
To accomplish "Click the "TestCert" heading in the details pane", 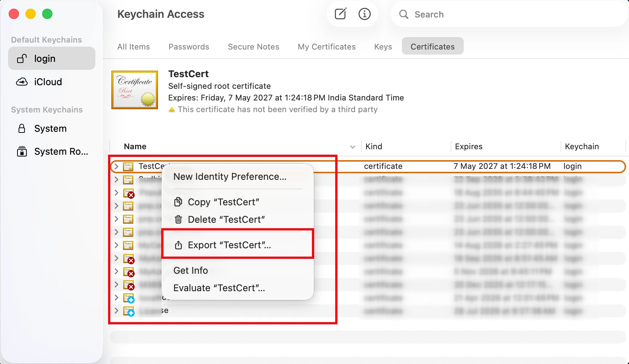I will pos(188,74).
